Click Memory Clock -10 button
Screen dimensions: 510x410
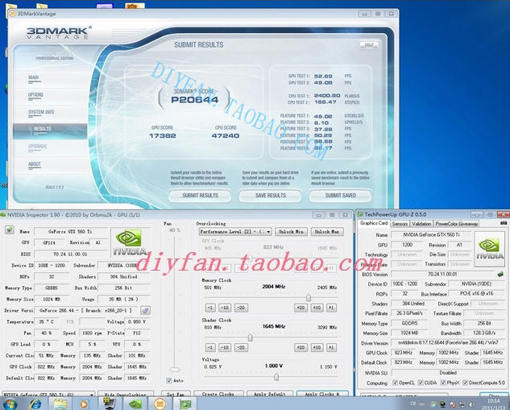(x=225, y=308)
